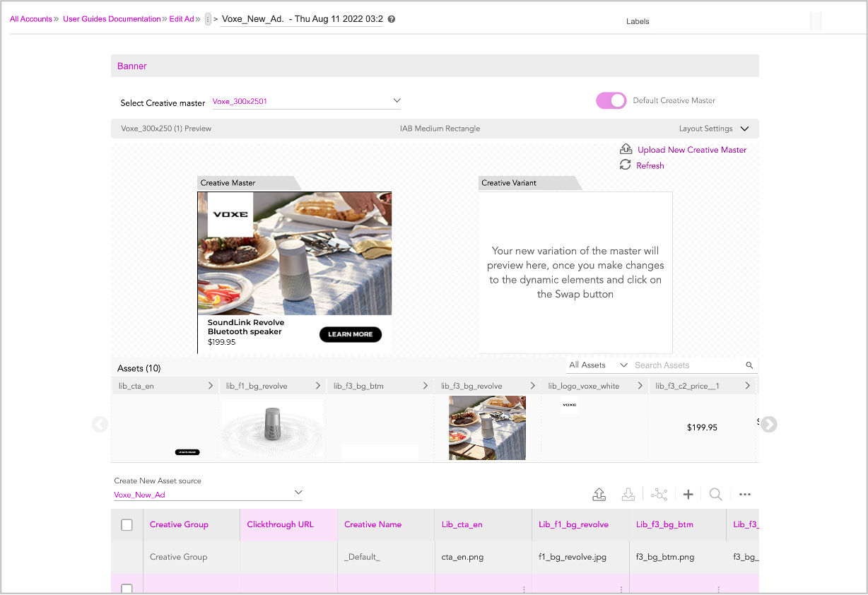Check the select-all checkbox in grid header
This screenshot has width=868, height=595.
pos(127,525)
